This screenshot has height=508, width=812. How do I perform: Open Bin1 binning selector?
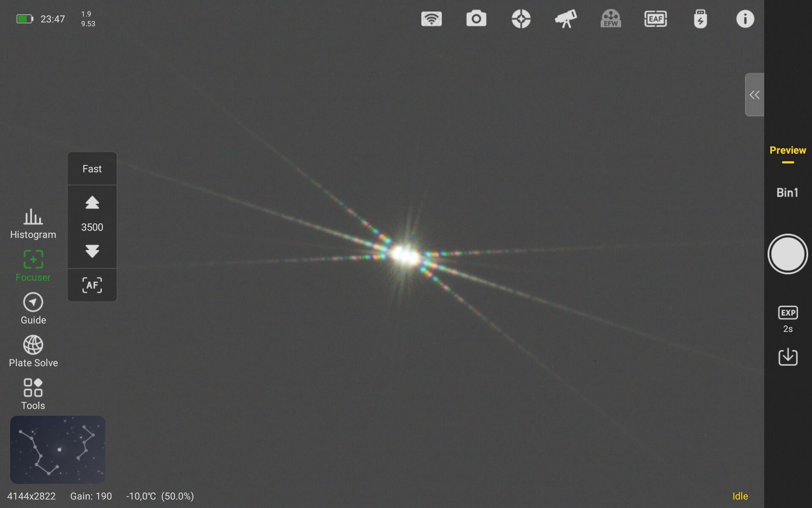[x=787, y=193]
